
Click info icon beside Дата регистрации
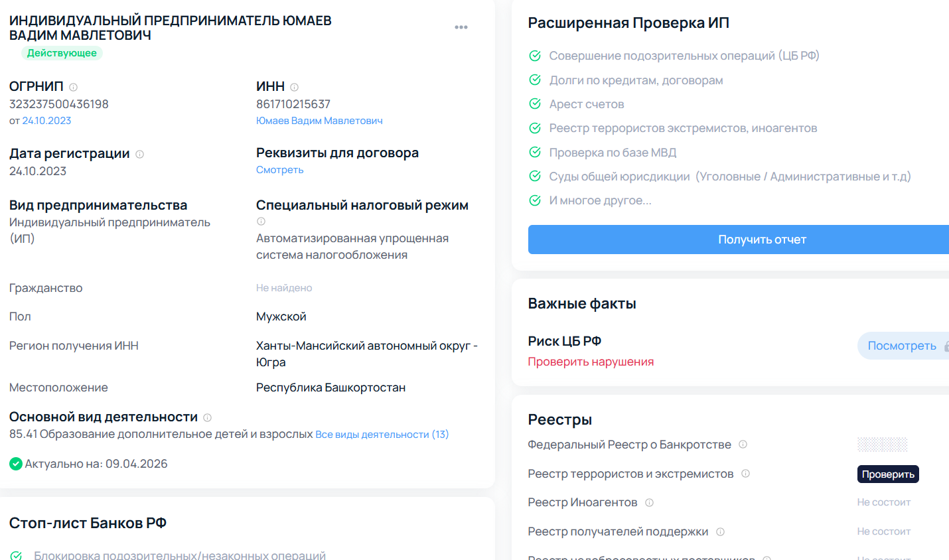point(140,154)
